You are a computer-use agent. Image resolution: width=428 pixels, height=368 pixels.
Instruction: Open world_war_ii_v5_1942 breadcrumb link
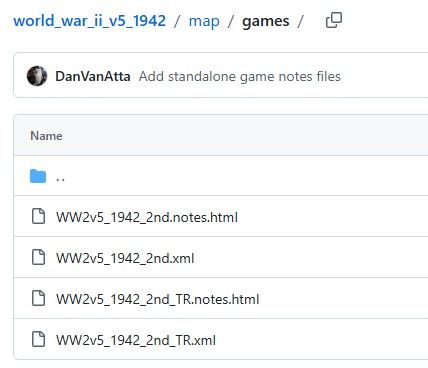(89, 21)
